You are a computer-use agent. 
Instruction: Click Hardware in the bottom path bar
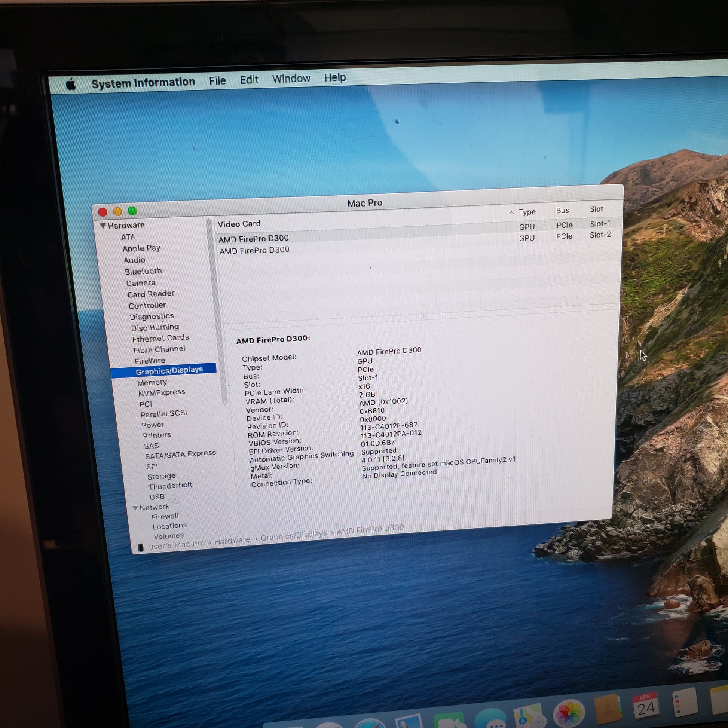coord(232,540)
